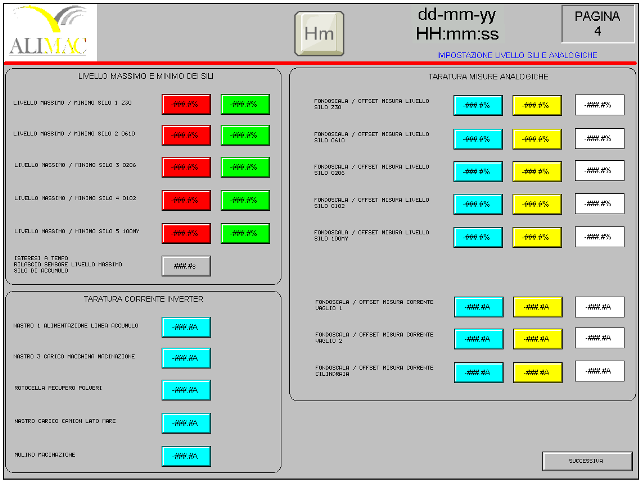Click the Pagina 4 page indicator
640x480 pixels.
click(597, 24)
